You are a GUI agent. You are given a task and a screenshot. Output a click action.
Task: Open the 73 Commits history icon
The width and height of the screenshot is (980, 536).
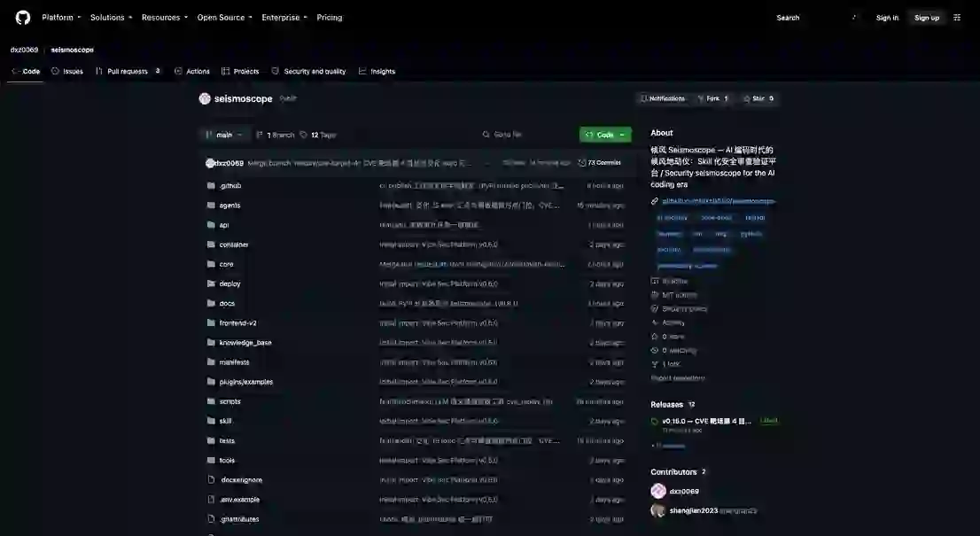[582, 163]
